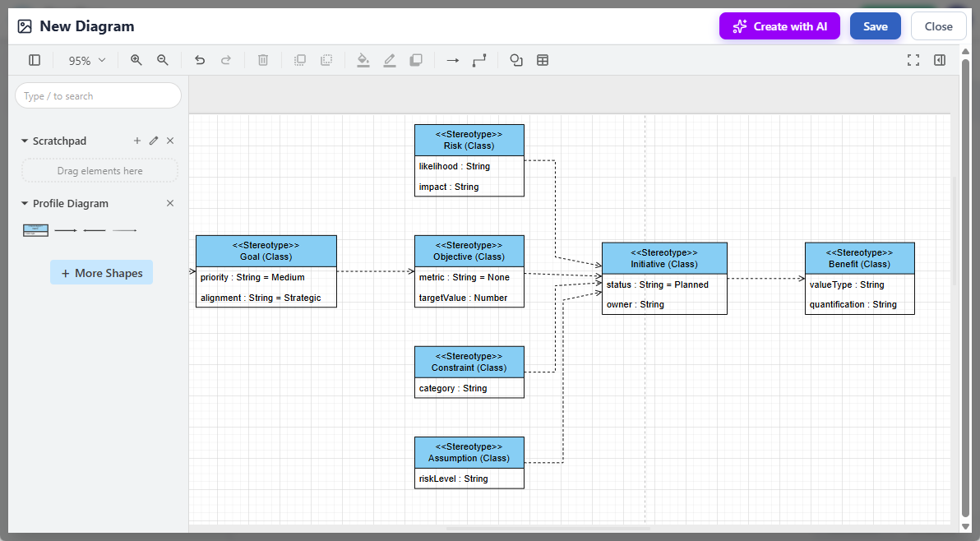The width and height of the screenshot is (980, 541).
Task: Select the Zoom In tool
Action: (x=136, y=59)
